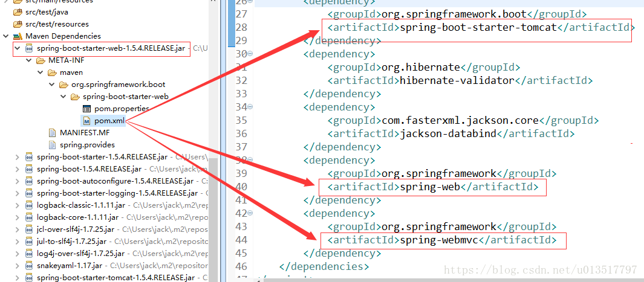Select the src/test/resources label
The width and height of the screenshot is (644, 282).
57,24
